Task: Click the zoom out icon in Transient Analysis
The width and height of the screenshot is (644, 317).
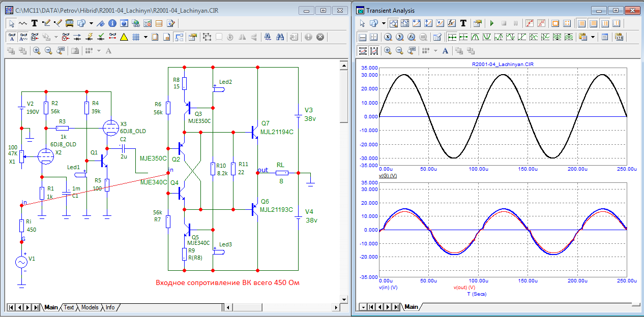Action: click(x=399, y=50)
